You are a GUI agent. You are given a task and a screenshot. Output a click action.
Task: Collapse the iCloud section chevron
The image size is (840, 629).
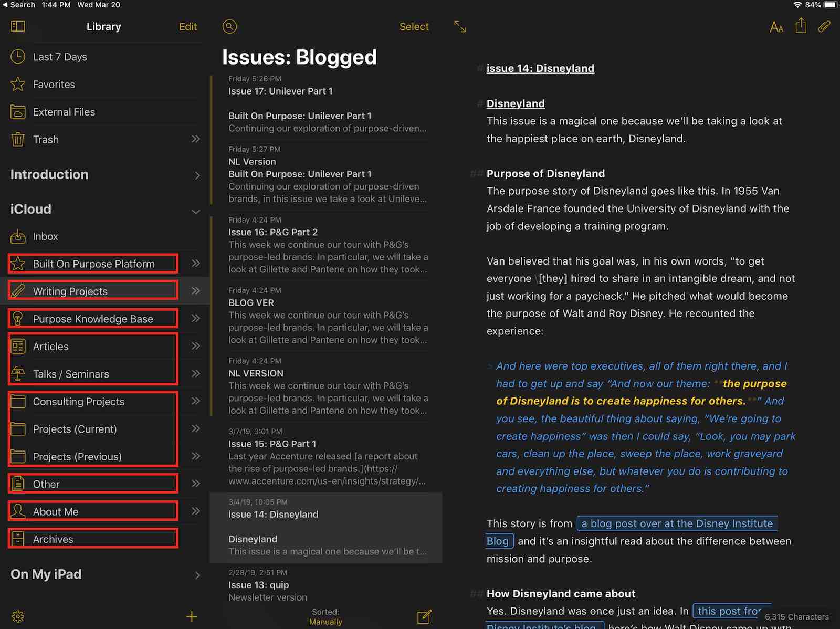point(196,212)
